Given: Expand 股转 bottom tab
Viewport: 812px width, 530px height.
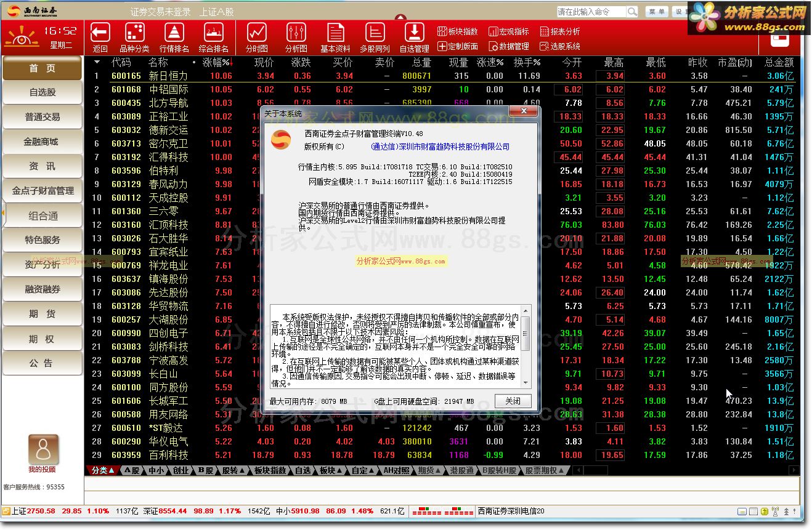Looking at the screenshot, I should click(234, 470).
